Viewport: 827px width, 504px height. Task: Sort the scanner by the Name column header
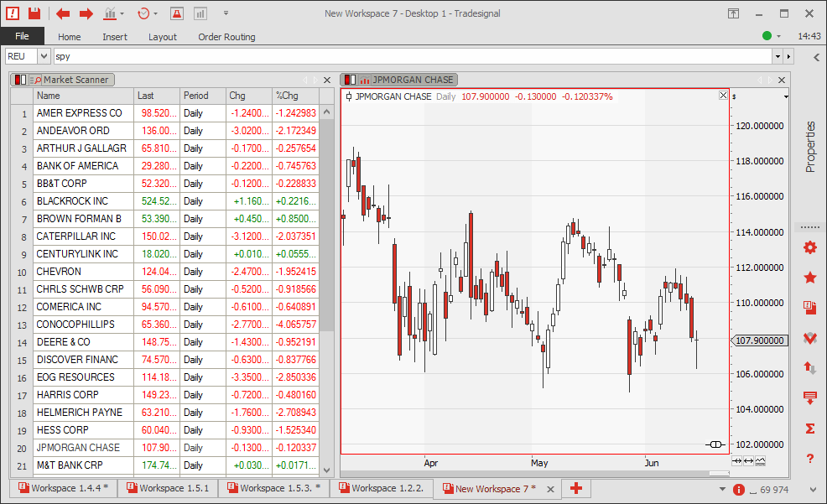[83, 96]
